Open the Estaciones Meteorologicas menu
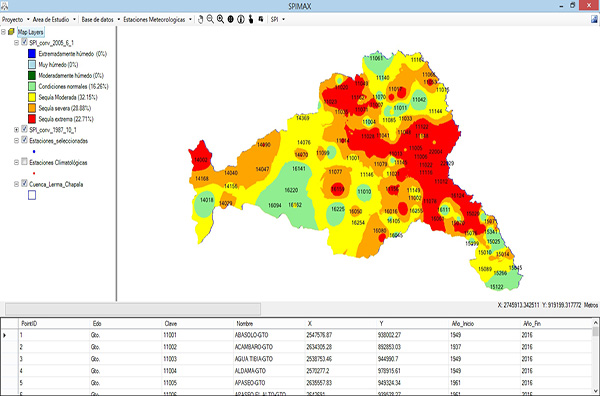Screen dimensions: 600x396 pos(157,19)
